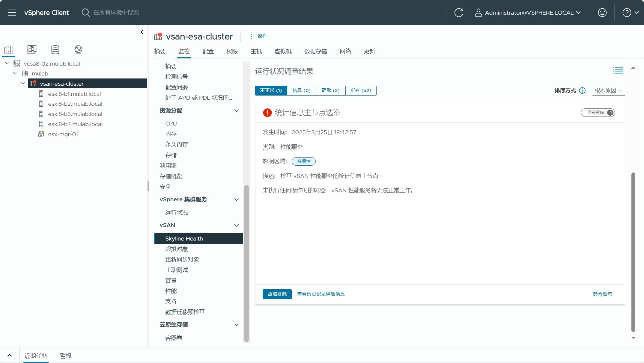Collapse the left navigation panel arrow
644x363 pixels.
coord(142,32)
